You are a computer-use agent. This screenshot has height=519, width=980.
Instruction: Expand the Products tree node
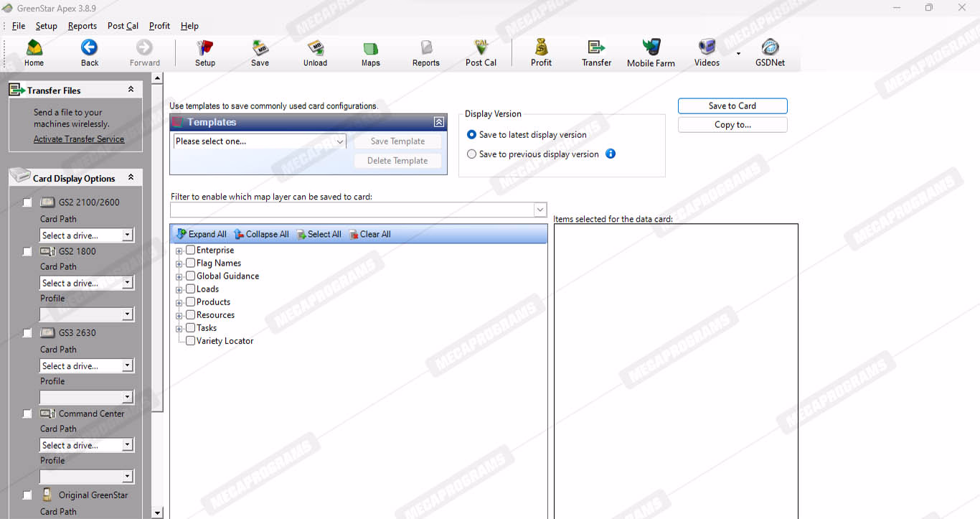179,302
